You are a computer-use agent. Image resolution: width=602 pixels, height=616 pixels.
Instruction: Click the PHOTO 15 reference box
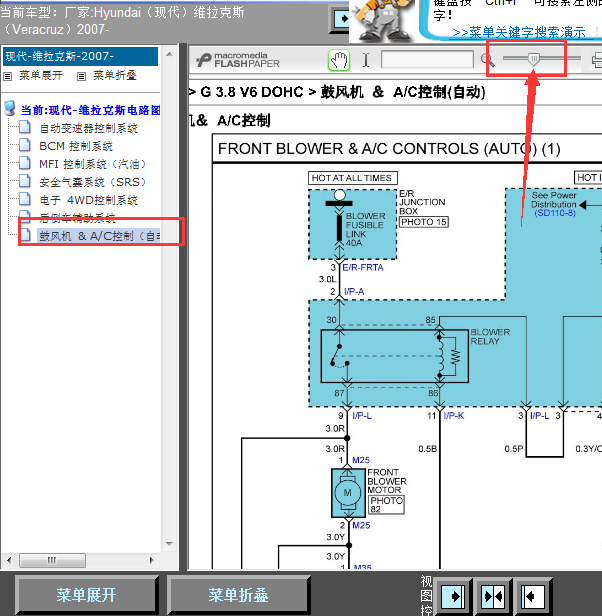pos(424,222)
